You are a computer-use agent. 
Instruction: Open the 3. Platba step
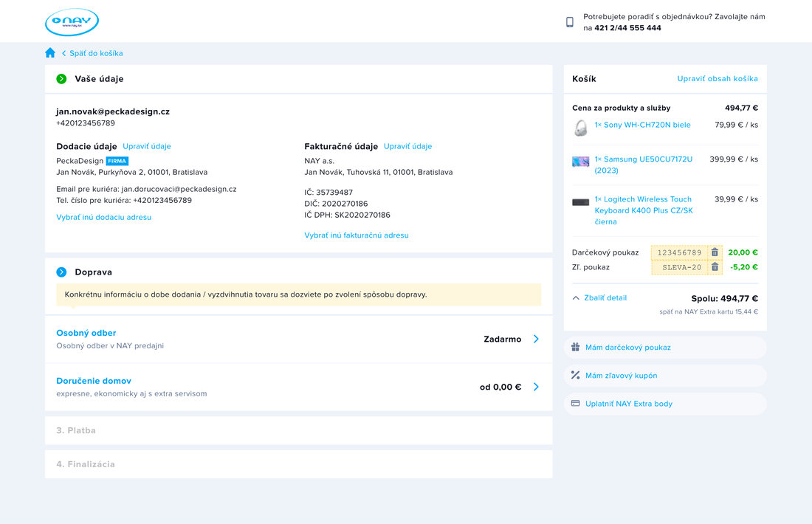(x=76, y=430)
